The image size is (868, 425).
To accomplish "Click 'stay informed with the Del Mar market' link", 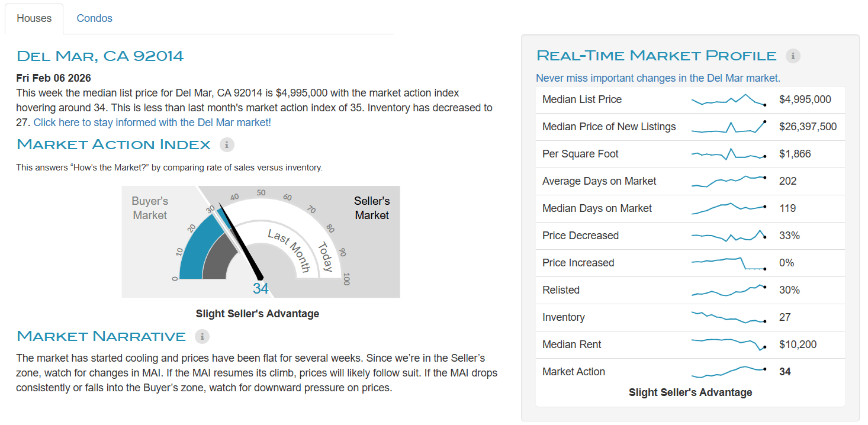I will (x=152, y=123).
